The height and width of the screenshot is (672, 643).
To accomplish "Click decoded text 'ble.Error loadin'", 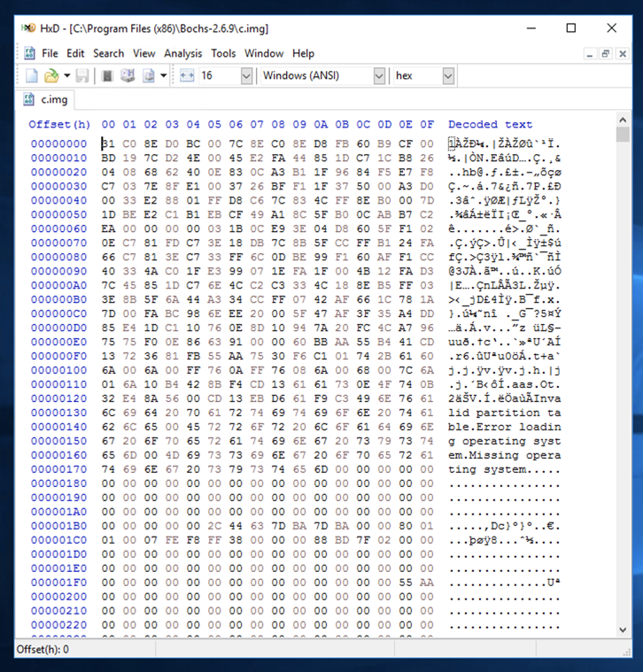I will [505, 427].
